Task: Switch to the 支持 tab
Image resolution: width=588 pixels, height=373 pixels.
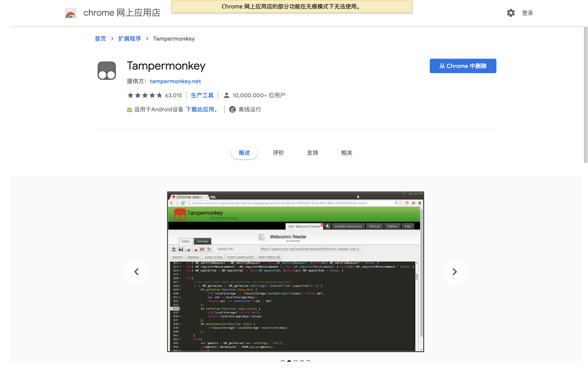Action: [x=312, y=153]
